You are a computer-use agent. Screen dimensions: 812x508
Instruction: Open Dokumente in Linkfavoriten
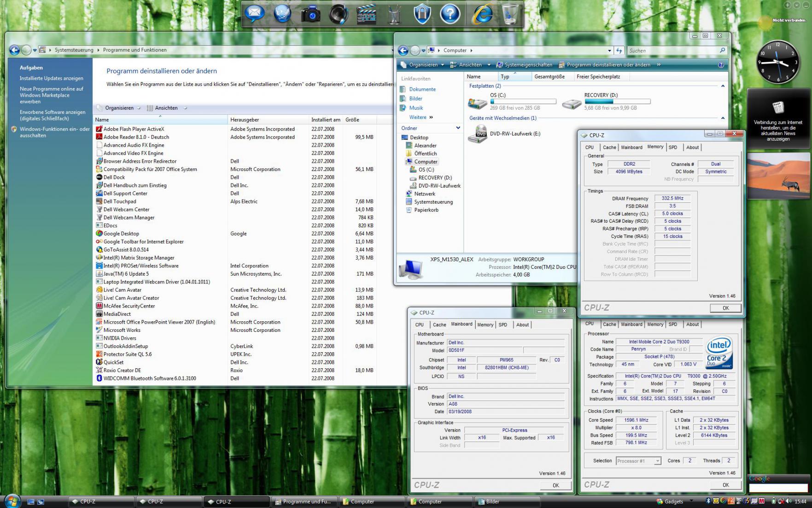(422, 89)
